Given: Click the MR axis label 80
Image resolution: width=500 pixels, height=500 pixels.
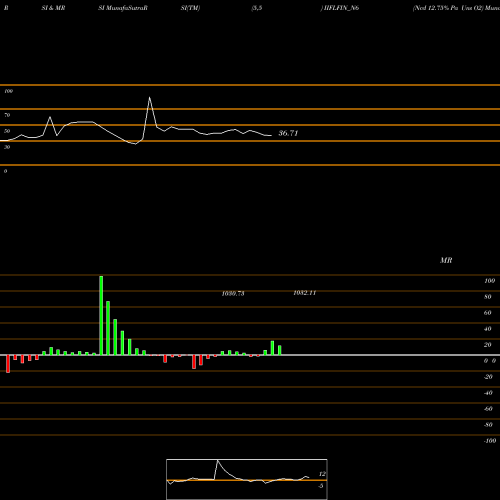Looking at the screenshot, I should [488, 297].
